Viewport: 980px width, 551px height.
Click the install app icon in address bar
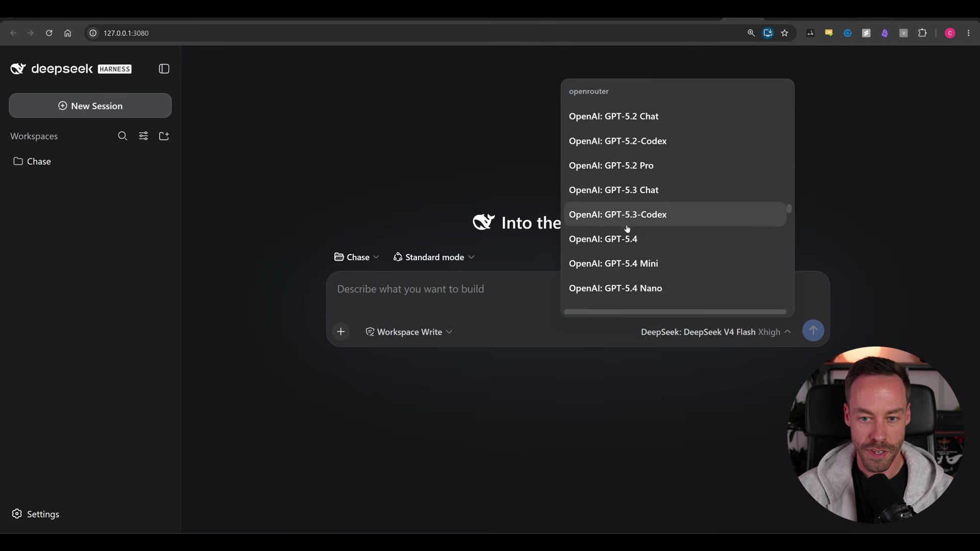tap(768, 33)
